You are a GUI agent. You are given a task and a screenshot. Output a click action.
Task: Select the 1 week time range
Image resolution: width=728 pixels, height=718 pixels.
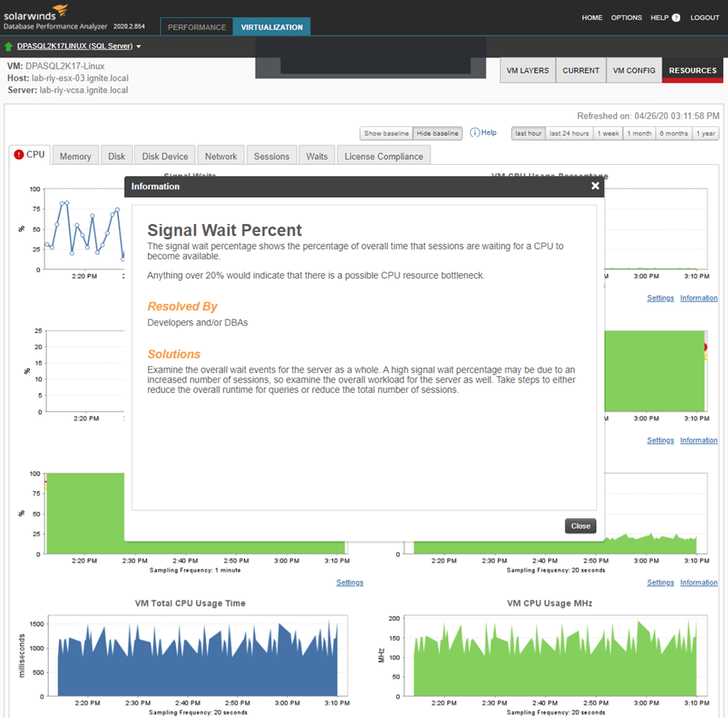(607, 133)
